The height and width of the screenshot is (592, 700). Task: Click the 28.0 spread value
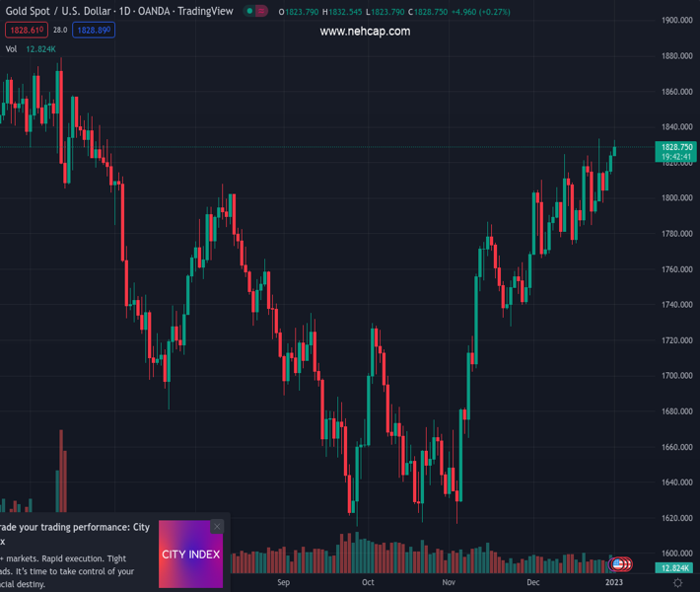[x=60, y=31]
